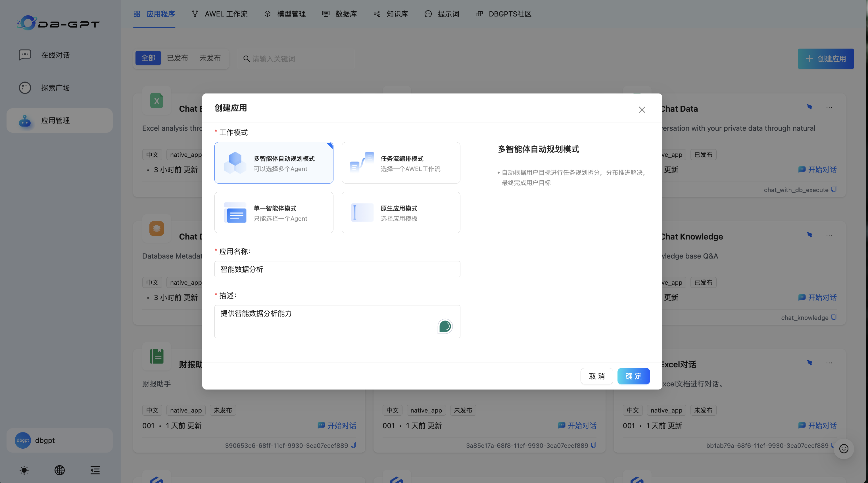The image size is (868, 483).
Task: Open more options menu on Chat Data card
Action: (829, 107)
